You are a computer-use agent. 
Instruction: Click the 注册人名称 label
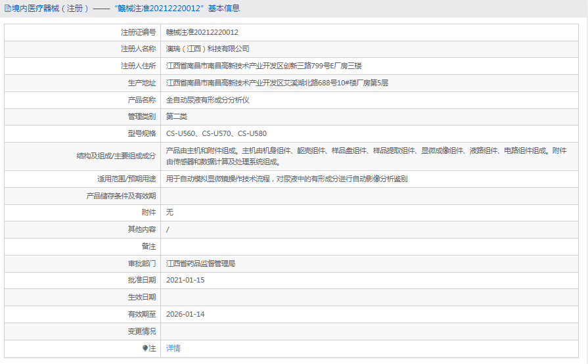138,49
